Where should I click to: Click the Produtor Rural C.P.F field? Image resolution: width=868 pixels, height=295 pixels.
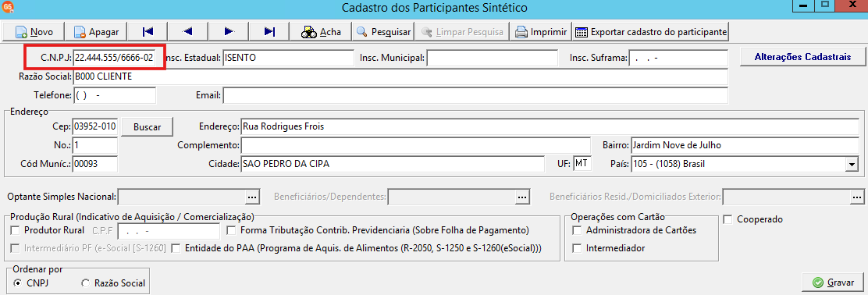169,230
